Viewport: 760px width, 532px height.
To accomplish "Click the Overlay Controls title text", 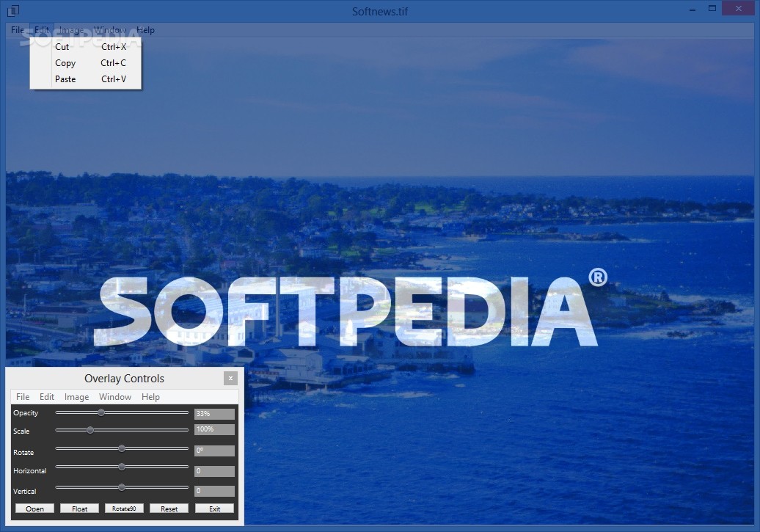I will point(124,378).
